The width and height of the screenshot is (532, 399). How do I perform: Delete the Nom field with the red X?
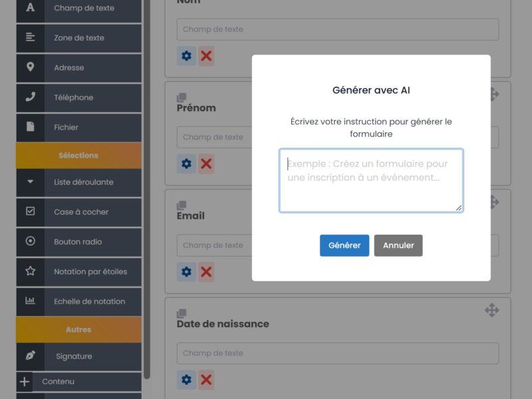pos(206,56)
